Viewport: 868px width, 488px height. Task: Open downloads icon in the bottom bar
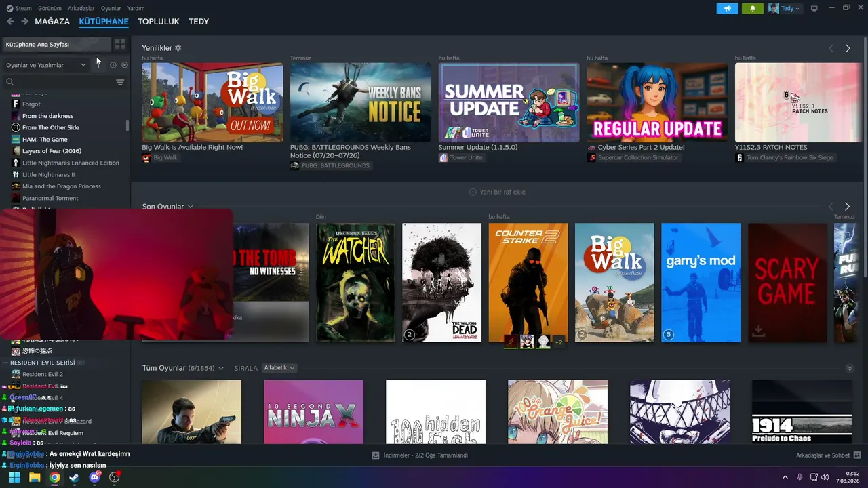376,455
